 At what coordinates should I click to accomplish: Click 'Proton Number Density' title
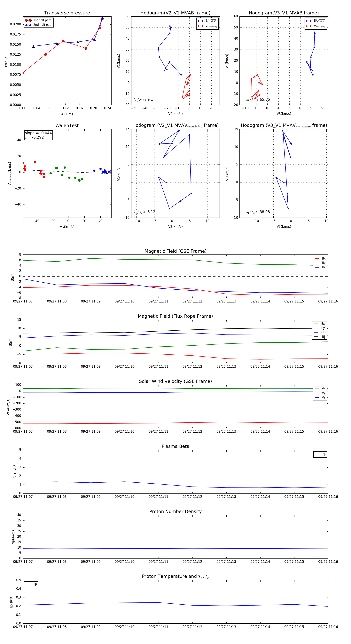[175, 511]
